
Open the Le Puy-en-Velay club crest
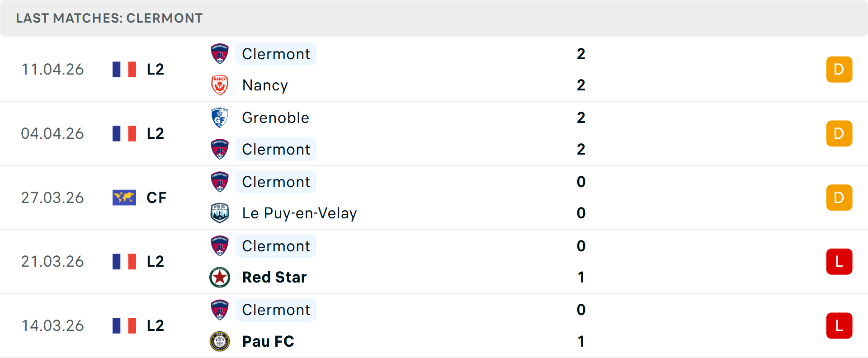click(x=220, y=213)
